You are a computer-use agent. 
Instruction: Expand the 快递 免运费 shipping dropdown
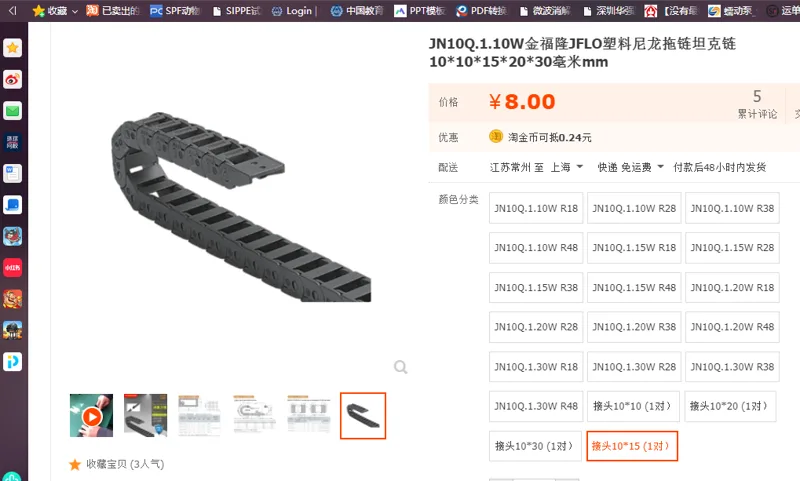click(x=631, y=167)
